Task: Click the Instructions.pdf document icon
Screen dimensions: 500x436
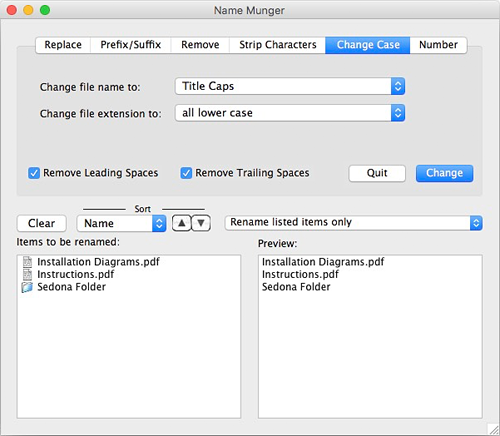Action: tap(27, 275)
